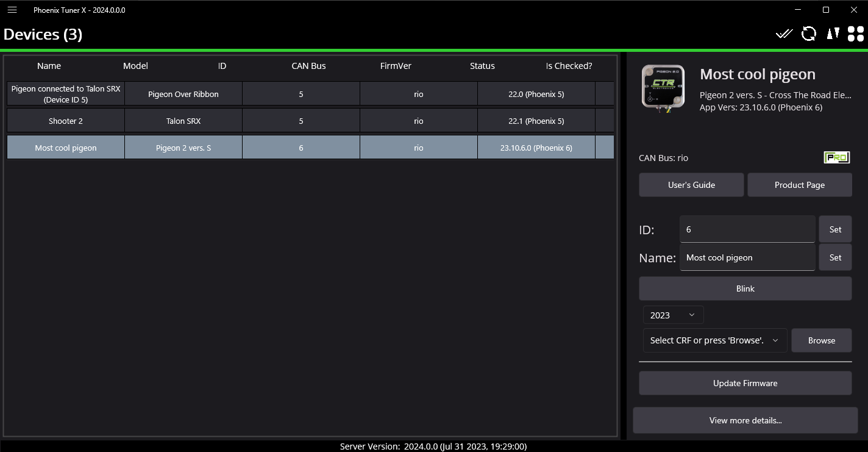Image resolution: width=868 pixels, height=452 pixels.
Task: Click the green PRO license badge
Action: 837,157
